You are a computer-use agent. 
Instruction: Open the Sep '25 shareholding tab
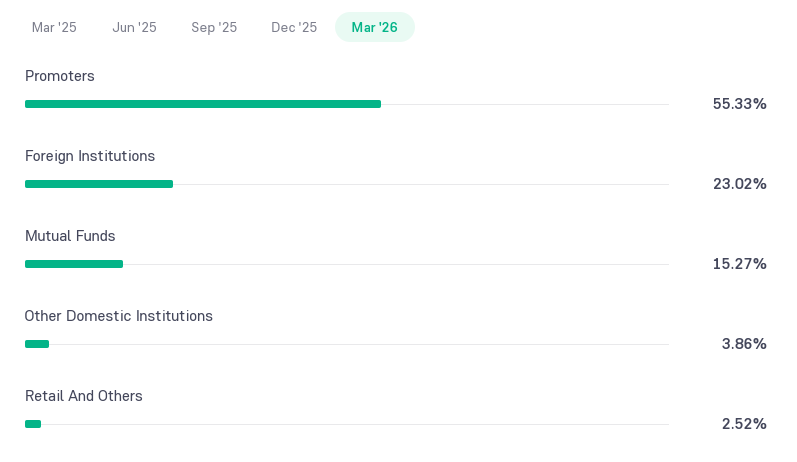click(214, 27)
